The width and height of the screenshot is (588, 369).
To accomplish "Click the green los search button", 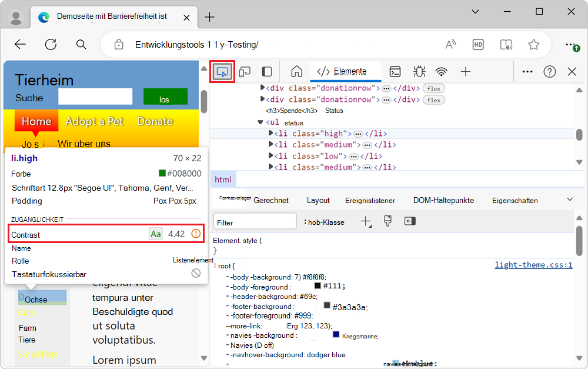I will 165,97.
